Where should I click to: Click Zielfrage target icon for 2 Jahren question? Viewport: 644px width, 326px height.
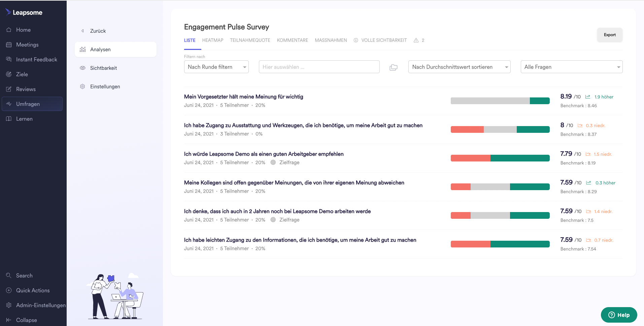point(273,219)
